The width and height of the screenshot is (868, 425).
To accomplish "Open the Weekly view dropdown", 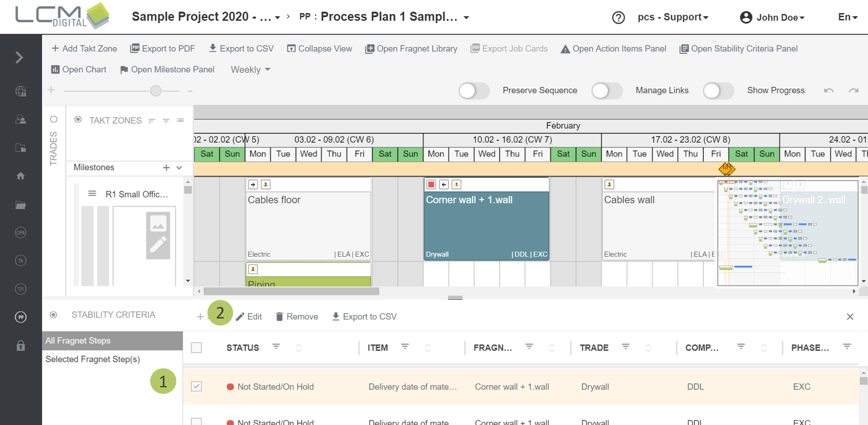I will [x=250, y=70].
